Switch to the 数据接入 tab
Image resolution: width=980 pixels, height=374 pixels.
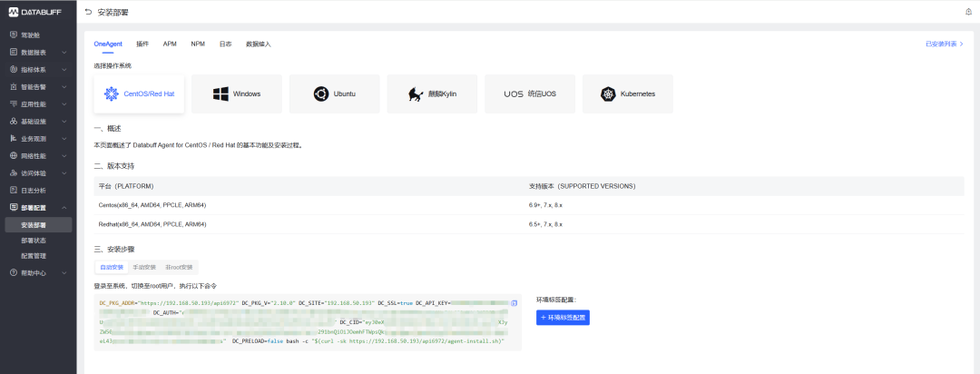tap(258, 44)
